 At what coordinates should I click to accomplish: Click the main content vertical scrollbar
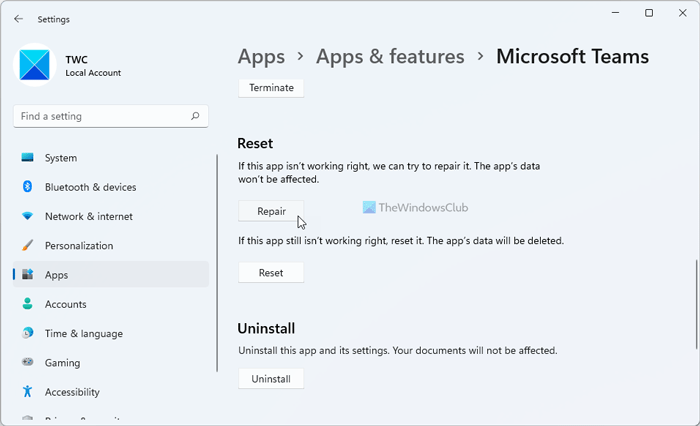[694, 303]
